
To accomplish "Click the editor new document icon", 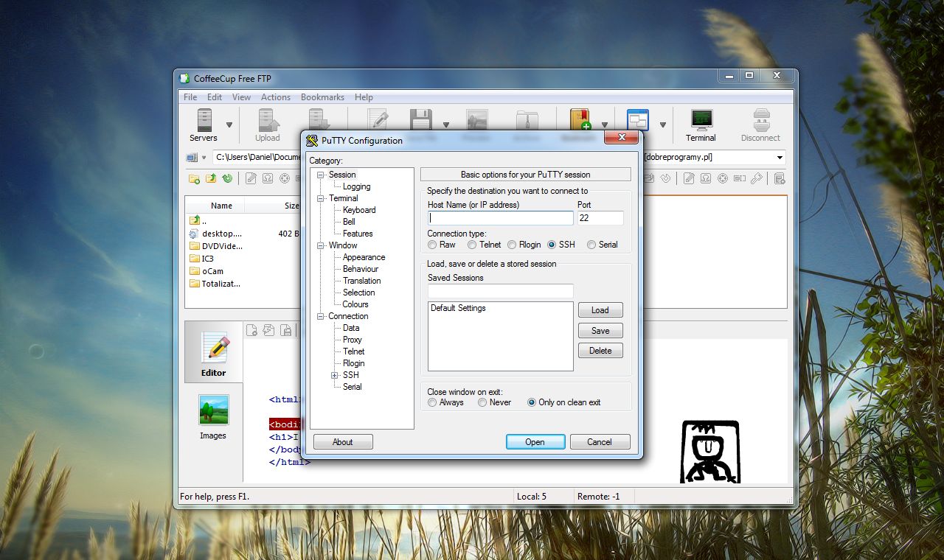I will [x=252, y=330].
